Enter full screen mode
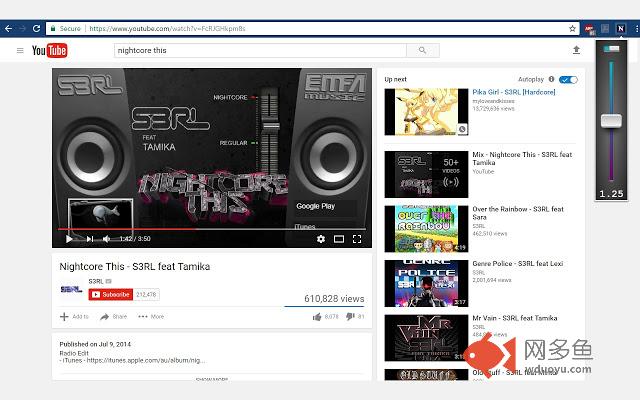This screenshot has height=400, width=640. click(x=357, y=239)
